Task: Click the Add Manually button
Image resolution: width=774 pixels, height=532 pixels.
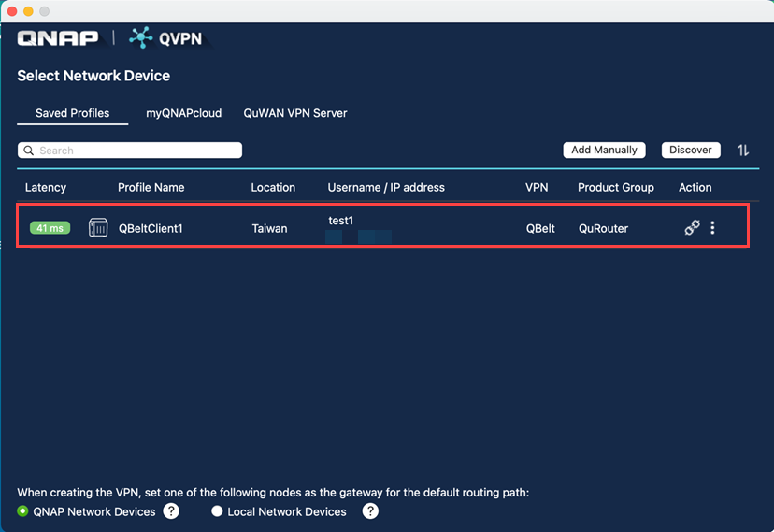Action: (604, 150)
